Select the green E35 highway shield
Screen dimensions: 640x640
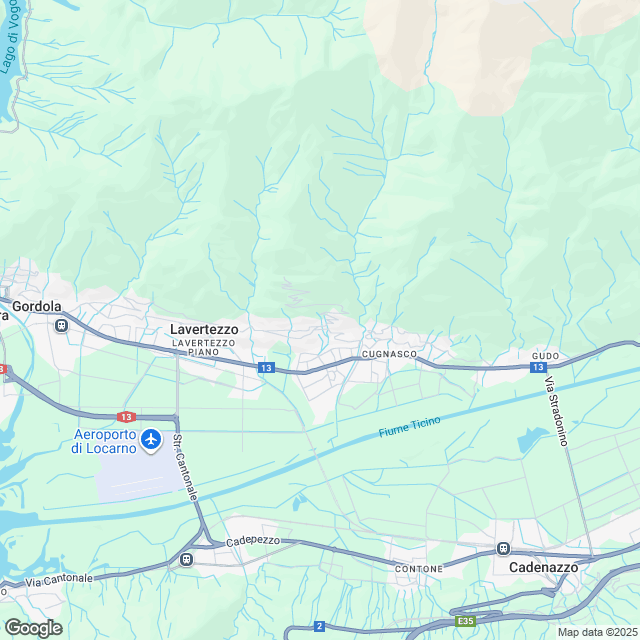click(x=466, y=621)
